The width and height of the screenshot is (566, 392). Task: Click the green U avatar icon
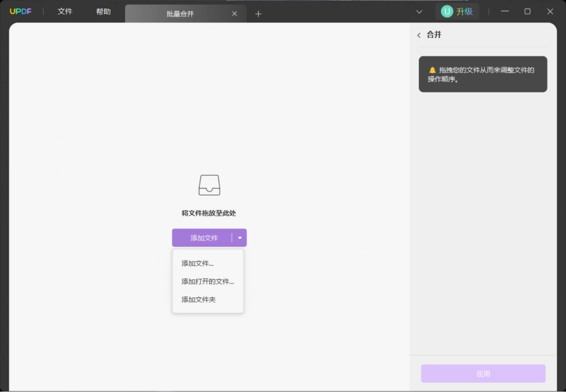[x=447, y=12]
